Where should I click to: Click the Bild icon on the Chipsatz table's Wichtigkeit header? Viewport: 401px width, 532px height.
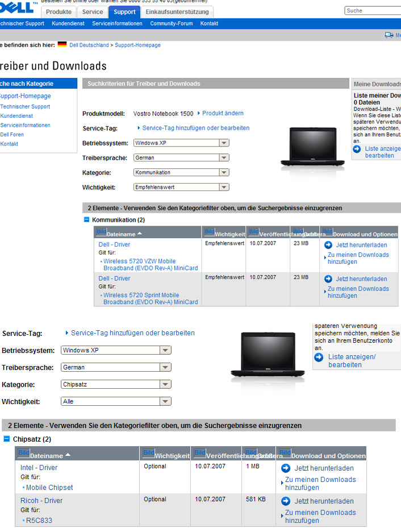click(x=148, y=452)
